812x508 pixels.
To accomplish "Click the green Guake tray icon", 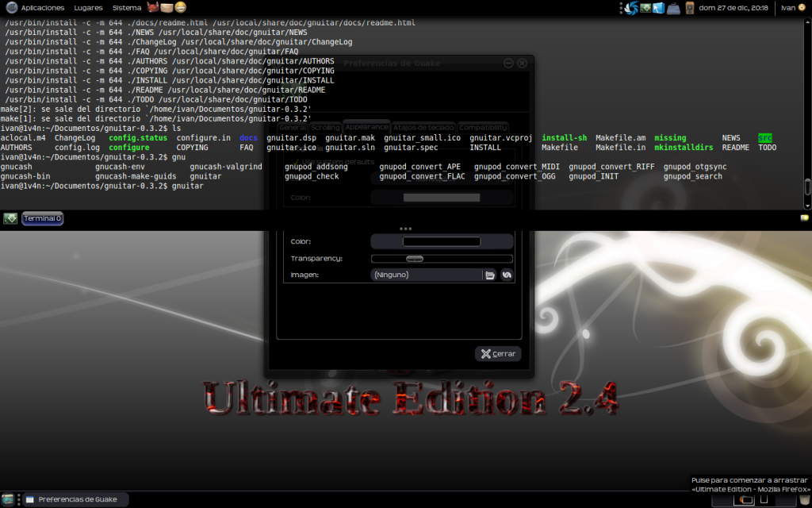I will 645,8.
